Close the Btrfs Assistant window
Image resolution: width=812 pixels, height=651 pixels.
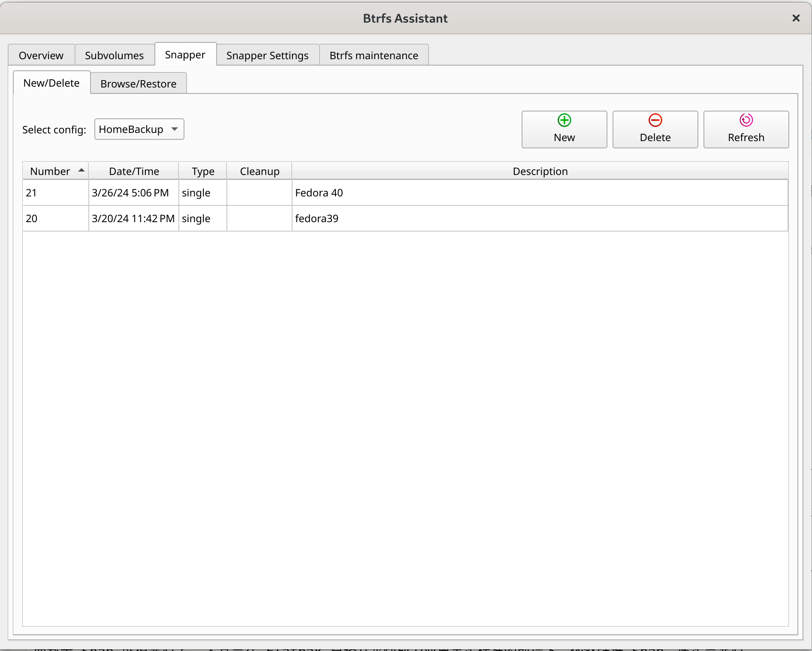click(x=796, y=18)
